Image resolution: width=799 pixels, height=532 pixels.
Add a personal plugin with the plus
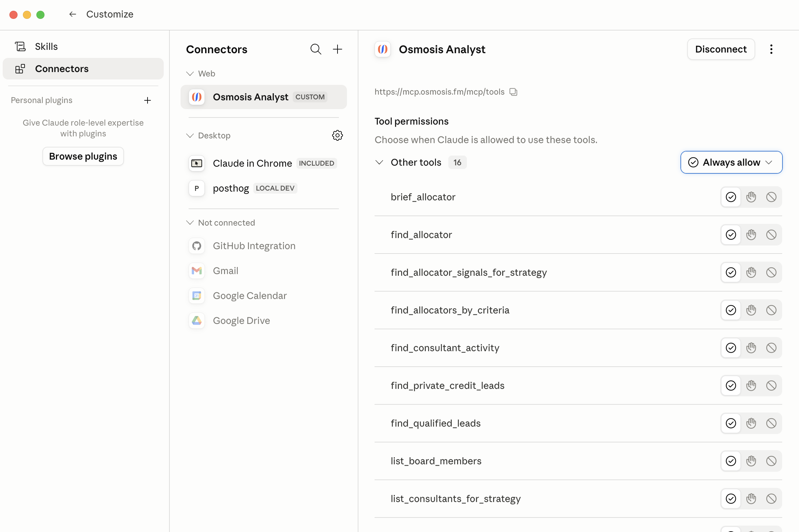(147, 100)
